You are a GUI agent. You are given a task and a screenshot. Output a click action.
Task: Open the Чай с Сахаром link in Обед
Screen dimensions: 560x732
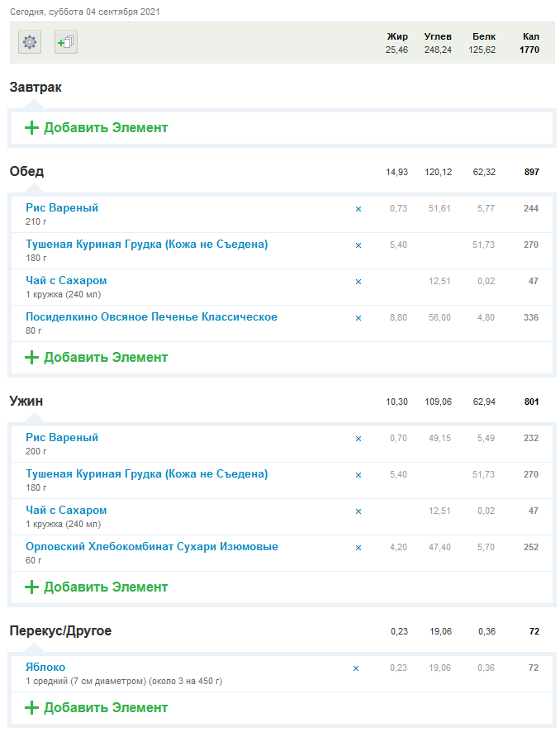(x=66, y=281)
